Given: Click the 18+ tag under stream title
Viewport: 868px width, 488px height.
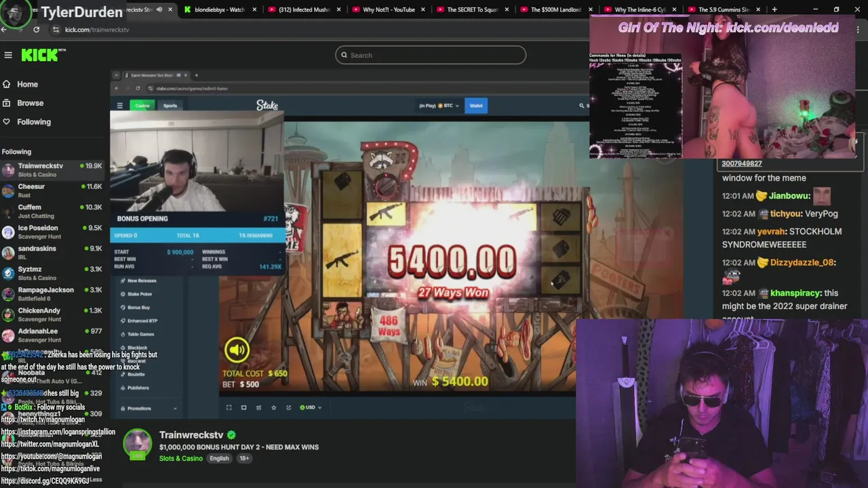Looking at the screenshot, I should pyautogui.click(x=244, y=459).
